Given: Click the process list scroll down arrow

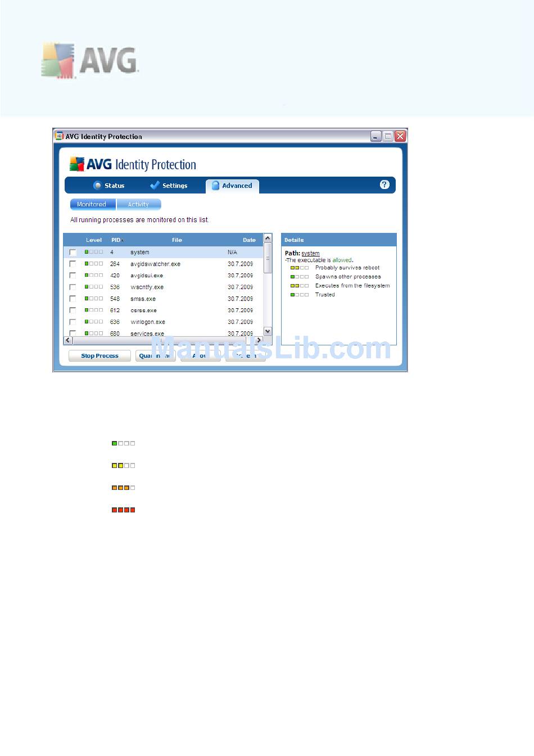Looking at the screenshot, I should pos(268,331).
